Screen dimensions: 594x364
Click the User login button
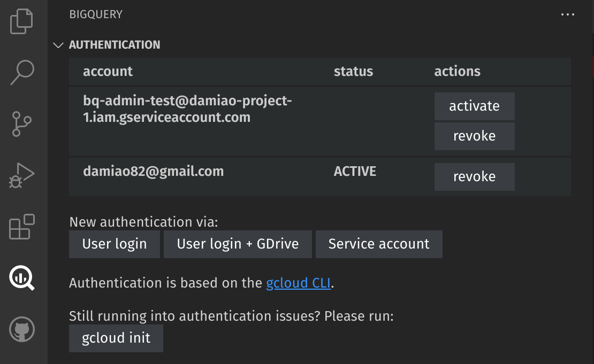click(115, 244)
